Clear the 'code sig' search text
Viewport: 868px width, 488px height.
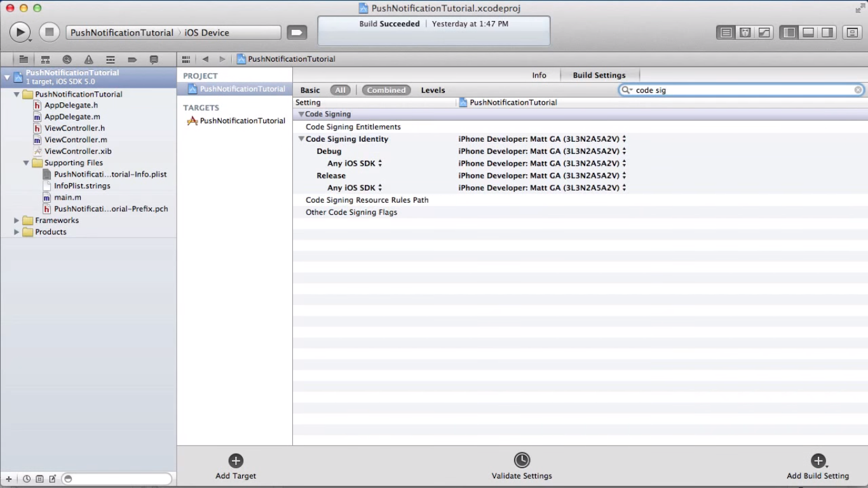[x=858, y=90]
